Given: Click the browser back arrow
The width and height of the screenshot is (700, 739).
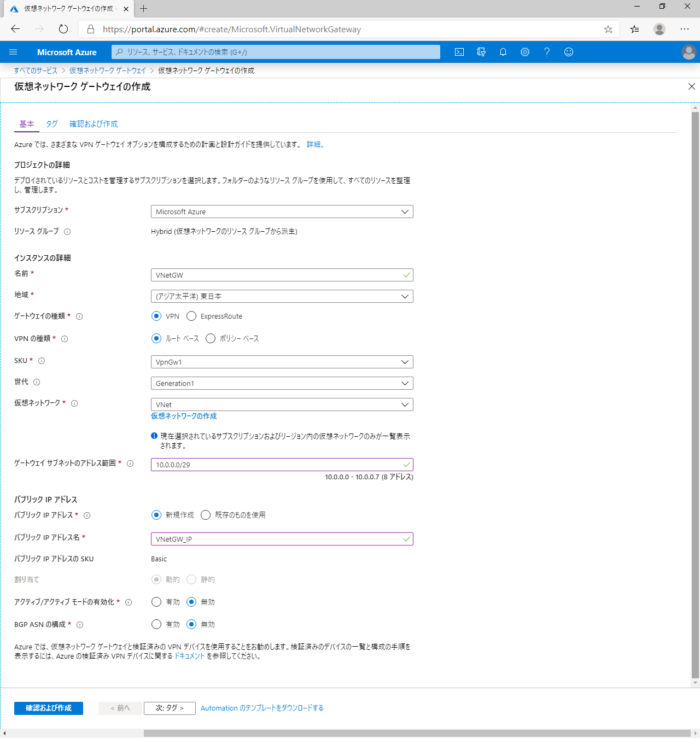Looking at the screenshot, I should point(15,29).
